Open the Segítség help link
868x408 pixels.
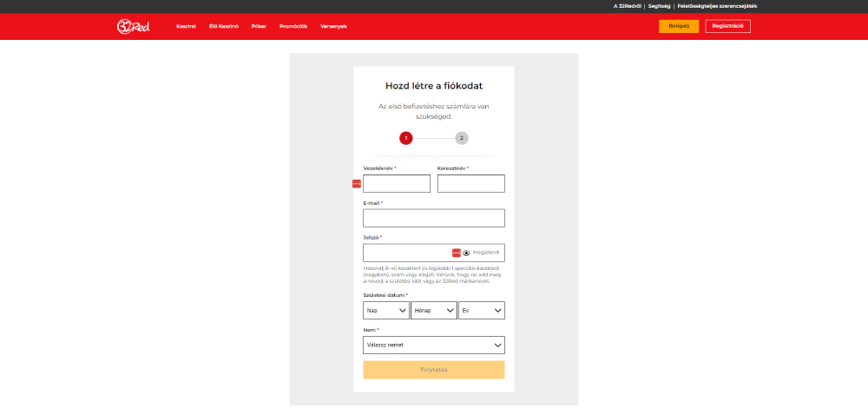tap(659, 6)
